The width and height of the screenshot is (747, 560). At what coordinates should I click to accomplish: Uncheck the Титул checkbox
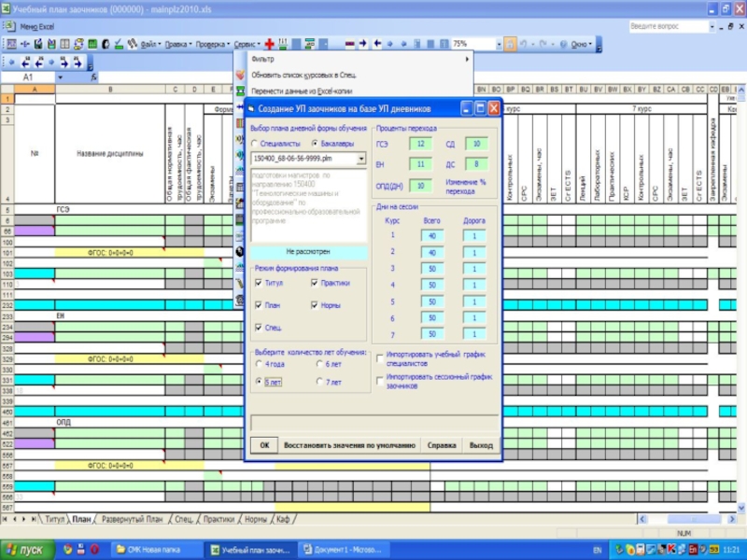pyautogui.click(x=259, y=281)
